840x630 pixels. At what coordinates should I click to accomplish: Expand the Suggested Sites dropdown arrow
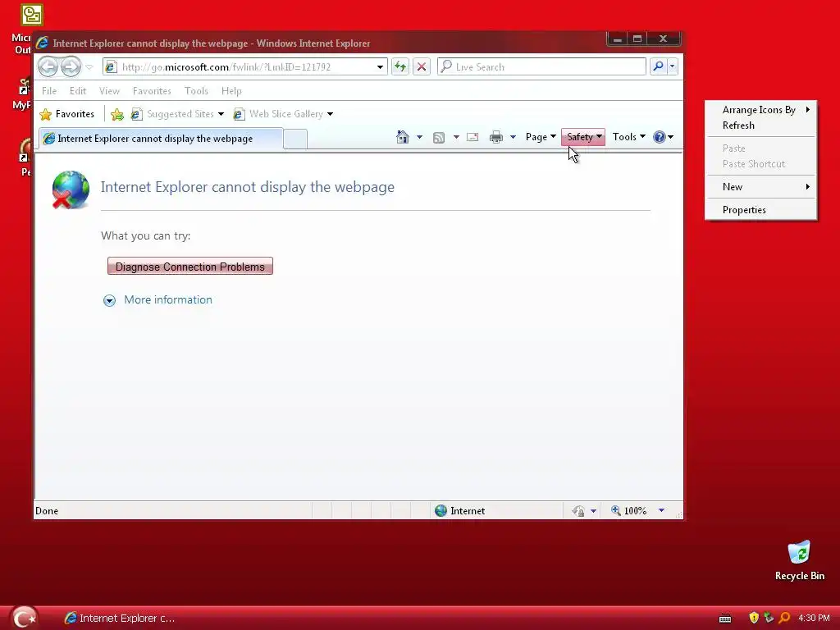pos(221,114)
